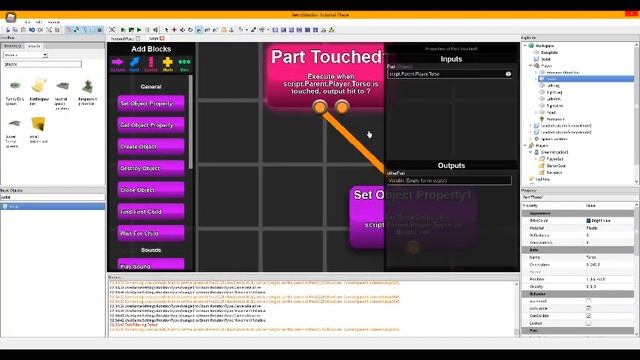This screenshot has width=640, height=360.
Task: Toggle the CanCollide checkbox in Properties
Action: 588,316
